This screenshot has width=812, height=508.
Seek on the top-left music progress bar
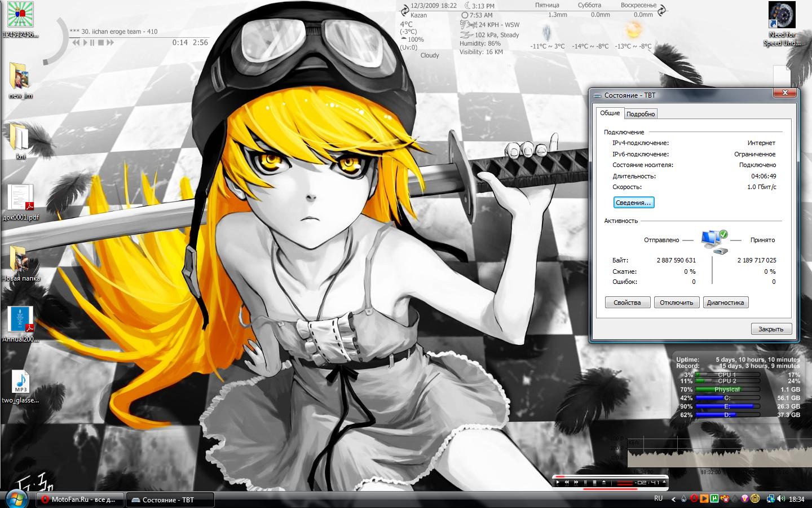click(138, 37)
